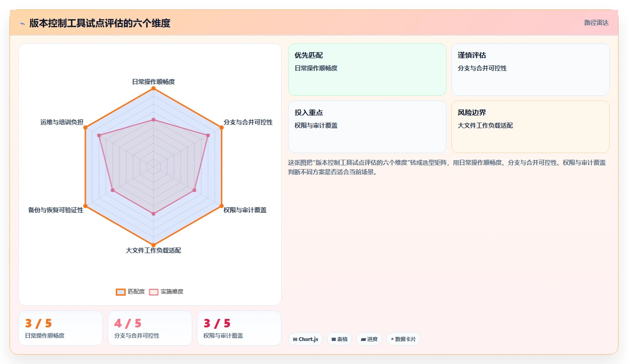Click the 运维与培训负担 radar axis label
628x364 pixels.
click(62, 122)
